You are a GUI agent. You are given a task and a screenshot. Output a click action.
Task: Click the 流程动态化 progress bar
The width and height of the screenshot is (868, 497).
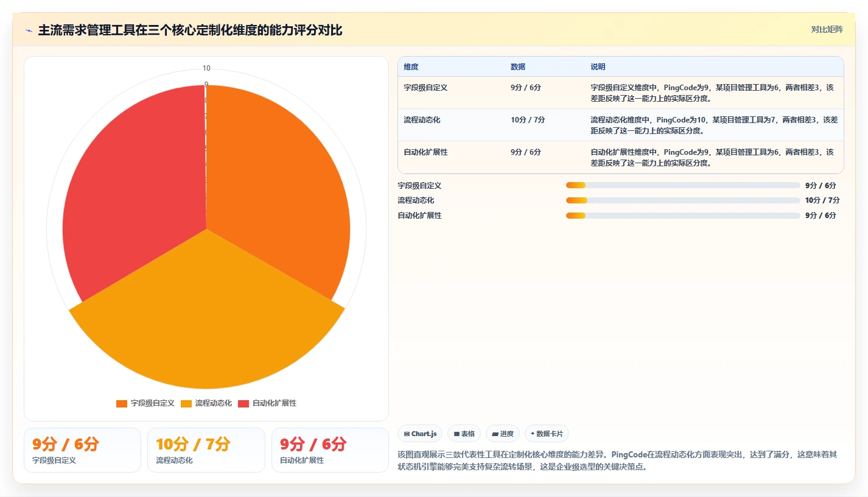[683, 200]
